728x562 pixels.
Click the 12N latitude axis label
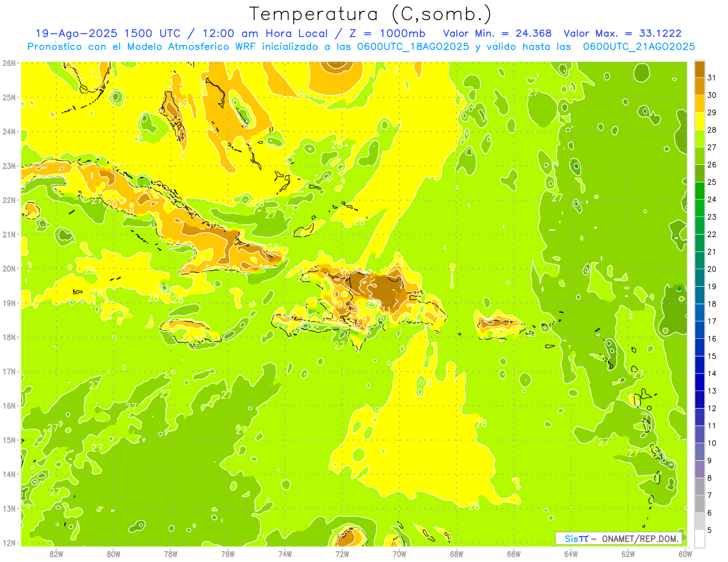(9, 543)
